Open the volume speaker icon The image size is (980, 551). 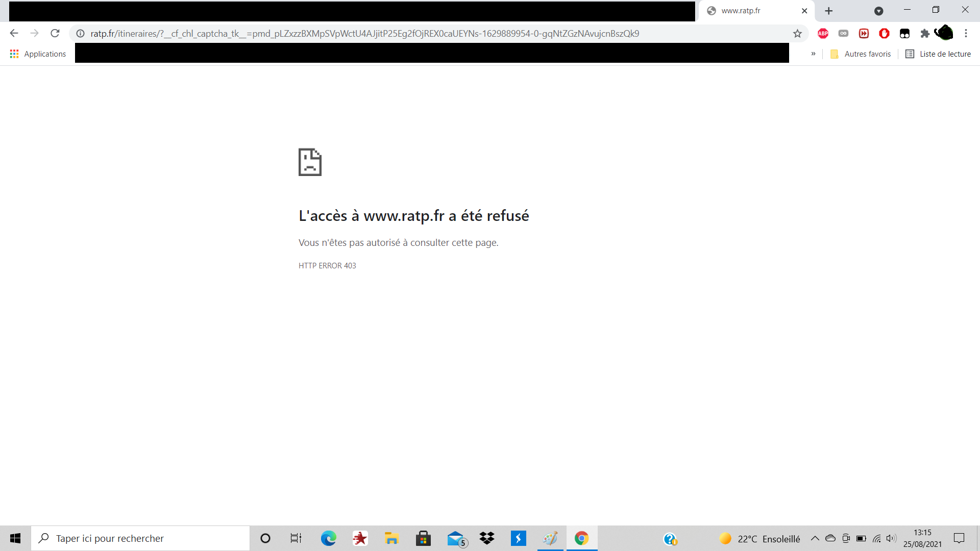891,538
